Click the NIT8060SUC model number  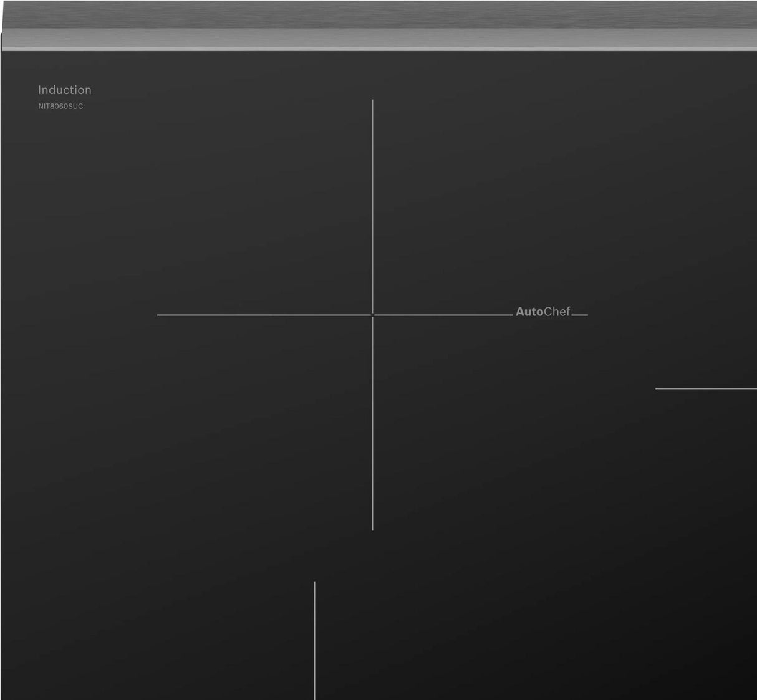click(60, 107)
